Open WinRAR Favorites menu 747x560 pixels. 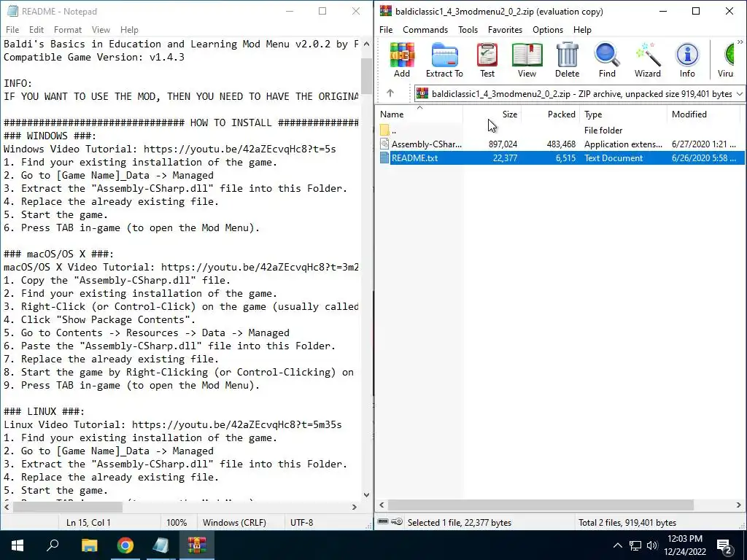tap(505, 29)
